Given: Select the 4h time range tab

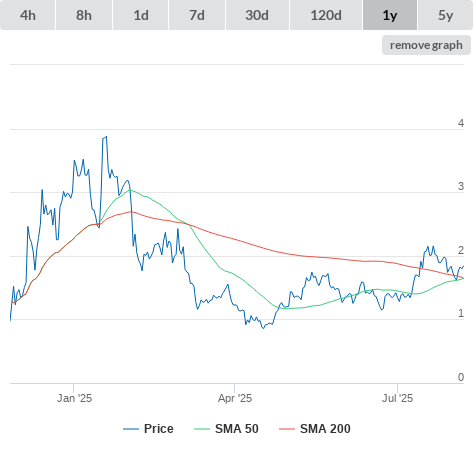Looking at the screenshot, I should 28,15.
